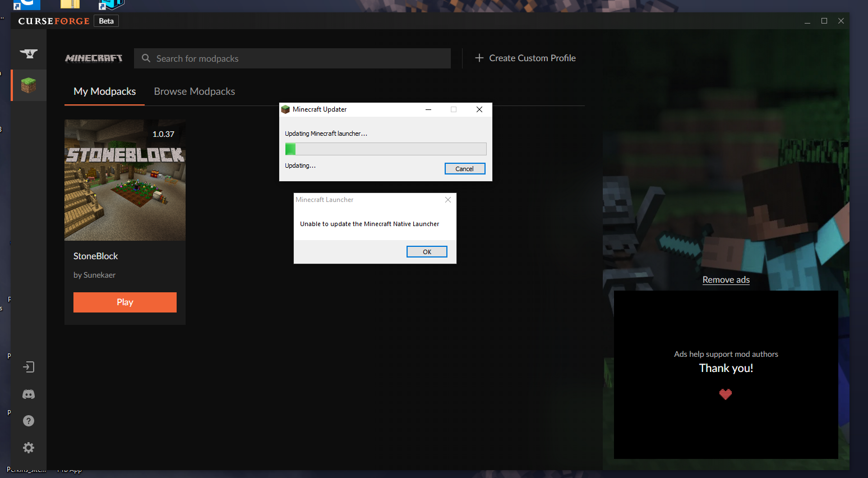This screenshot has height=478, width=868.
Task: Click the Unable to update error message text
Action: [370, 224]
